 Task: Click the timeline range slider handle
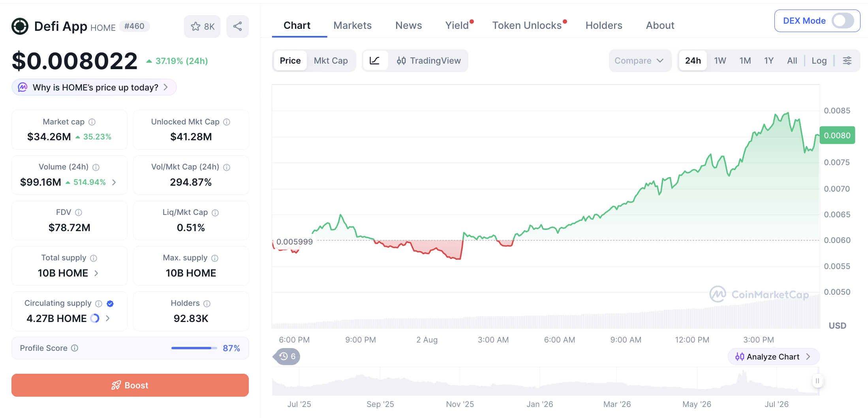(817, 381)
